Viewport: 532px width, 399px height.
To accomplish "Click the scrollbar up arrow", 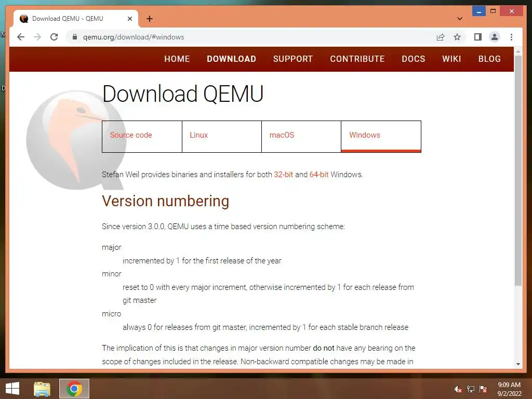I will coord(518,51).
